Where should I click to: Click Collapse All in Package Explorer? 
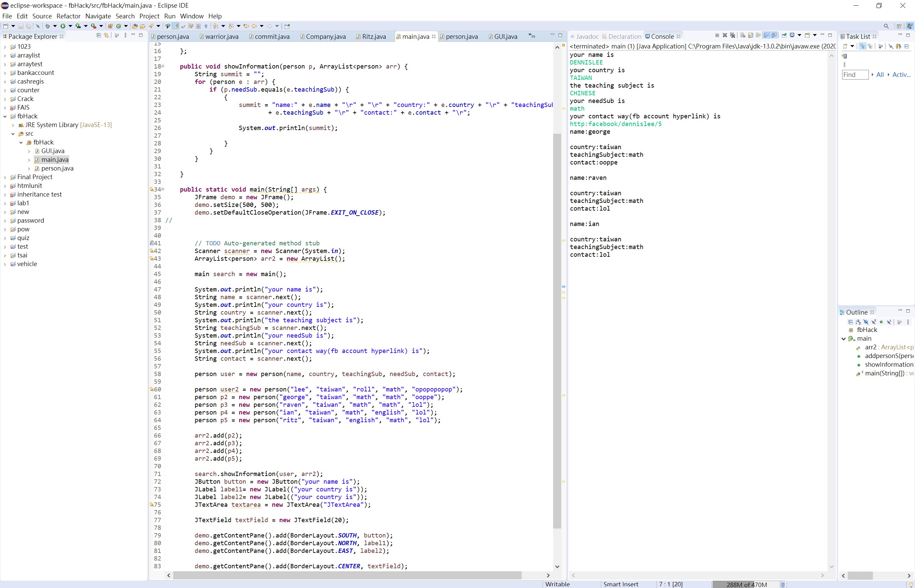[99, 35]
